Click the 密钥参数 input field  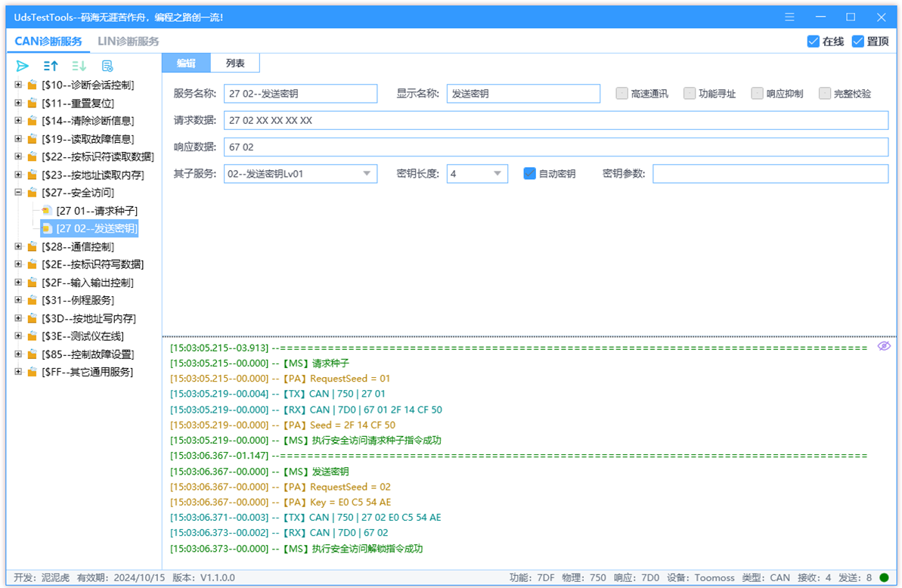coord(770,174)
